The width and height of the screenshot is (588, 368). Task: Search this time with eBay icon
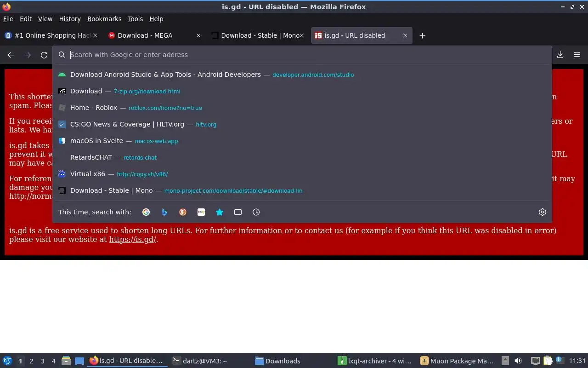[x=201, y=212]
